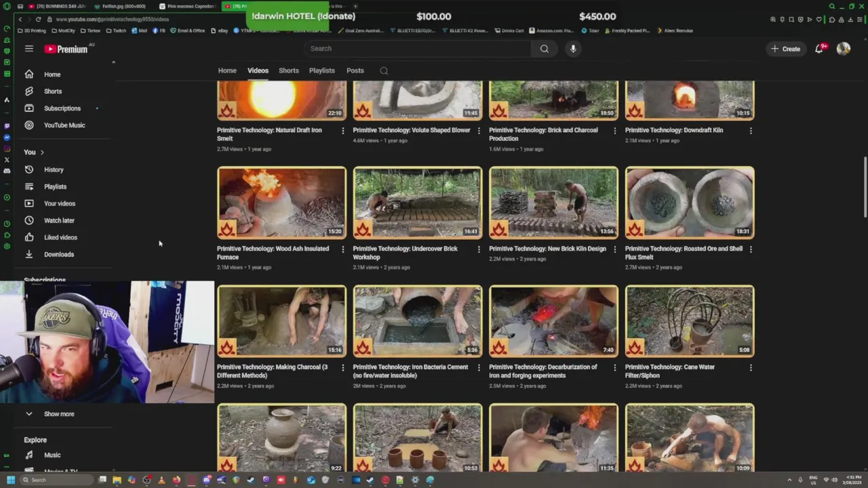868x488 pixels.
Task: Open Iron Bacteria Cement video thumbnail
Action: tap(418, 321)
